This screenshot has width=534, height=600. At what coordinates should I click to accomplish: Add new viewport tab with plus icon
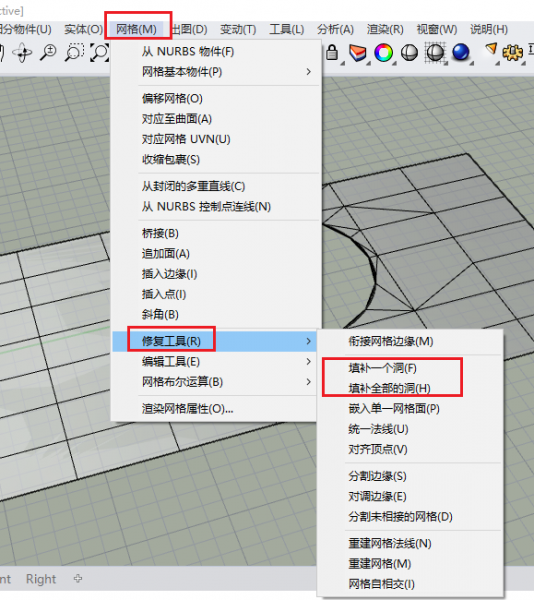(x=78, y=579)
